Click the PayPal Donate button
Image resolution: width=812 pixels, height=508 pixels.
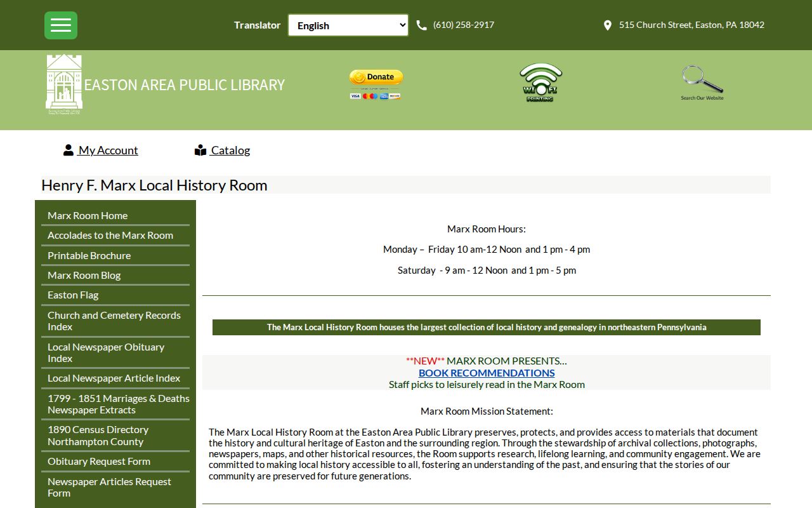pyautogui.click(x=376, y=84)
